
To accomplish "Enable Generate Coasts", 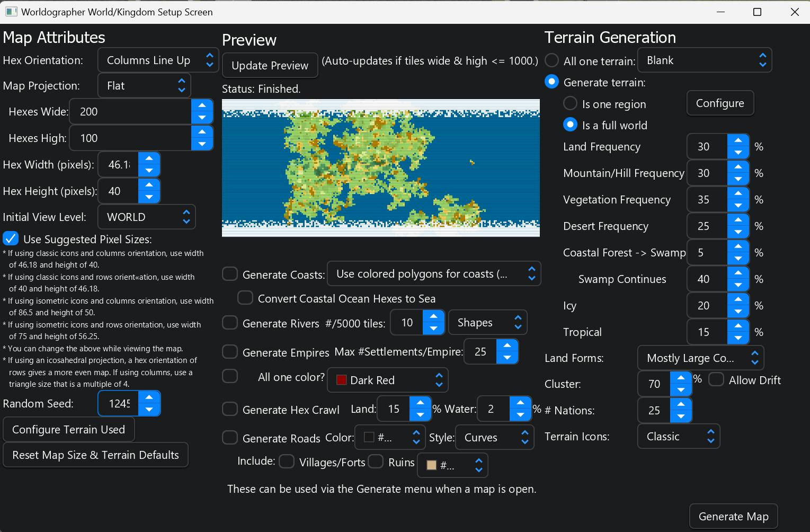I will pyautogui.click(x=229, y=273).
